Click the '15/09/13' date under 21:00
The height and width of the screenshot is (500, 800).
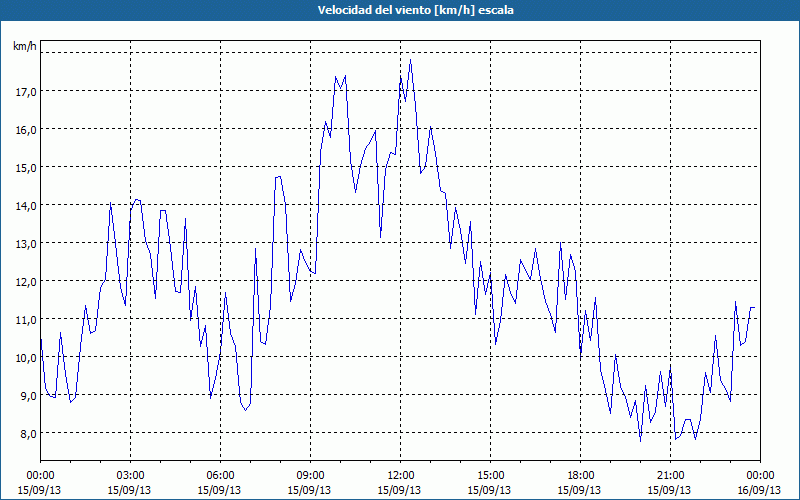coord(669,490)
